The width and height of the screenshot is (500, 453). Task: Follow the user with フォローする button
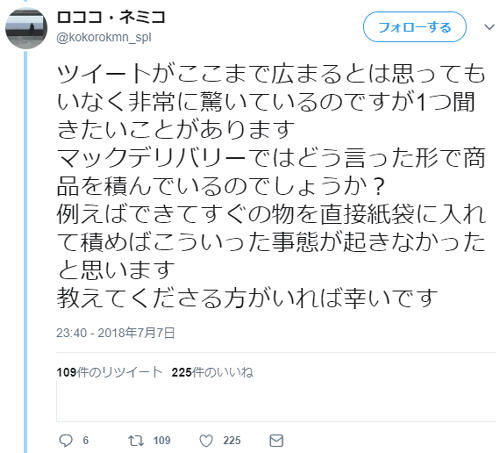pos(414,27)
